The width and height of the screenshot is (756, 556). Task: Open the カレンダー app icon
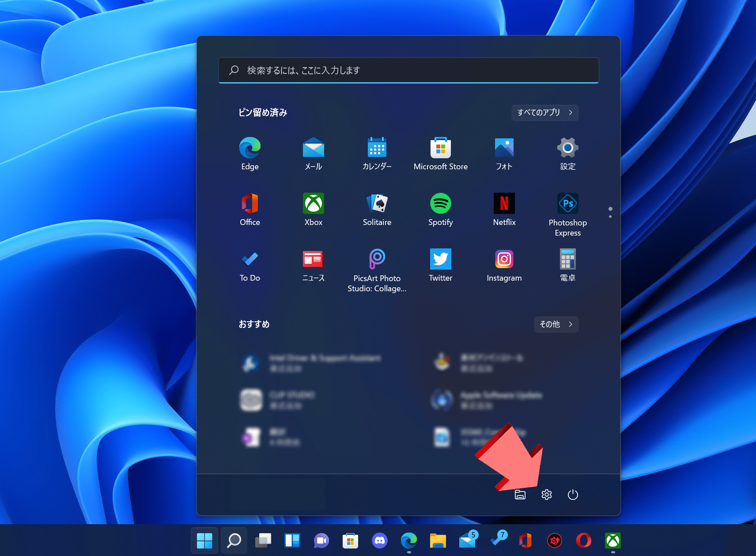tap(377, 154)
